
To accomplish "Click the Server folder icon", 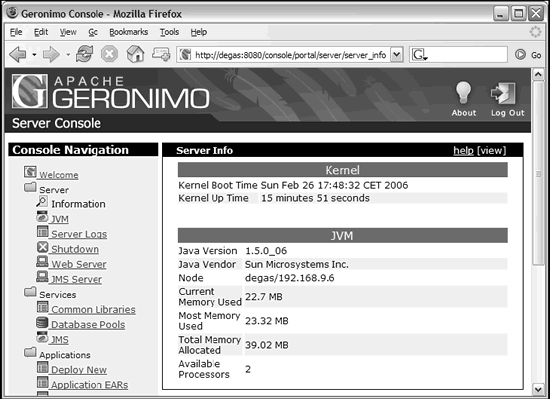I will pyautogui.click(x=30, y=187).
